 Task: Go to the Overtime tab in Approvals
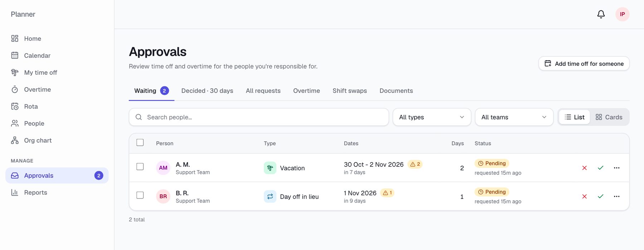pos(307,91)
